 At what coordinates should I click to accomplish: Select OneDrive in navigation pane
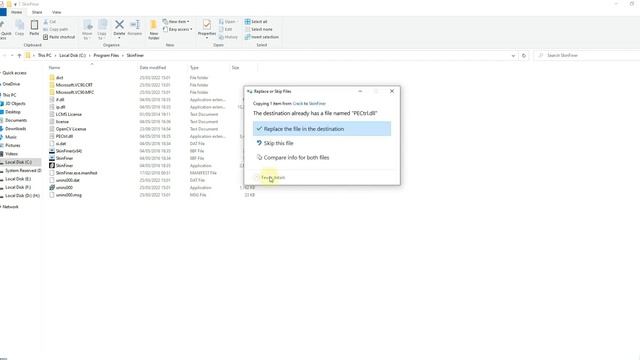11,84
